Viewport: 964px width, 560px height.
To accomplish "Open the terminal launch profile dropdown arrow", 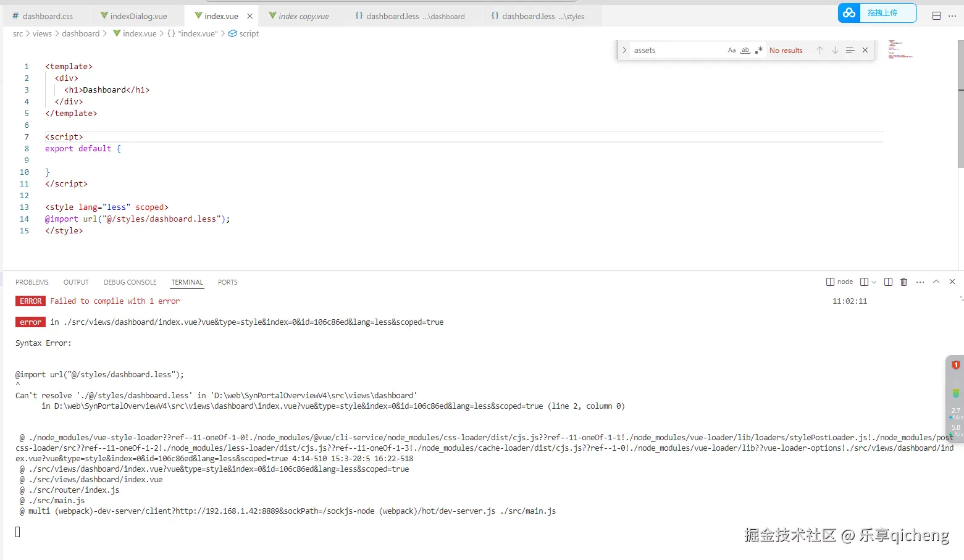I will (x=874, y=282).
